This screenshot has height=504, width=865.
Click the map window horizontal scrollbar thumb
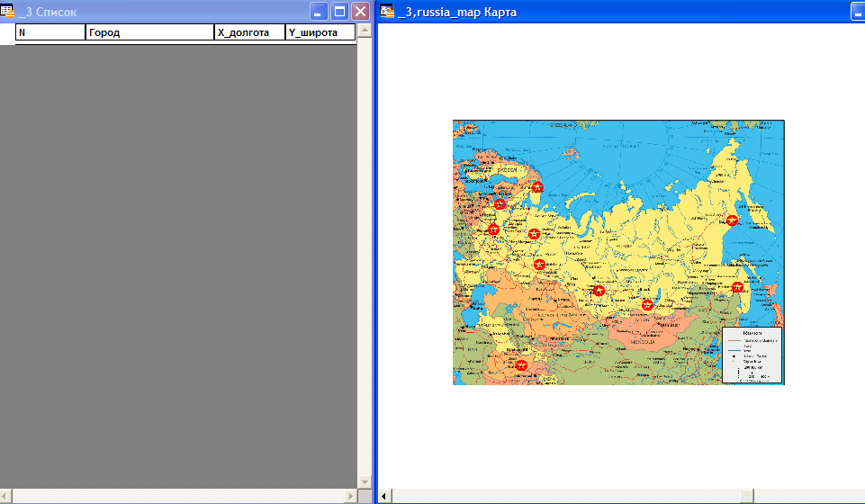(x=746, y=496)
